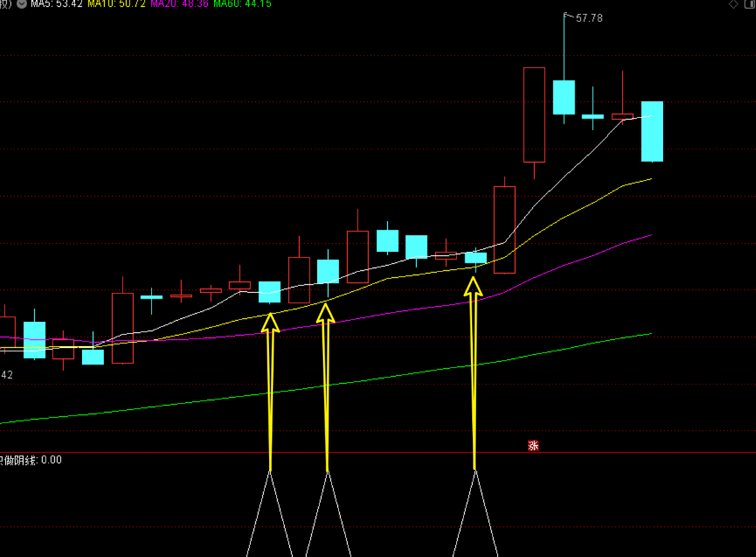Select the tallest red hollow candle body

pyautogui.click(x=534, y=115)
